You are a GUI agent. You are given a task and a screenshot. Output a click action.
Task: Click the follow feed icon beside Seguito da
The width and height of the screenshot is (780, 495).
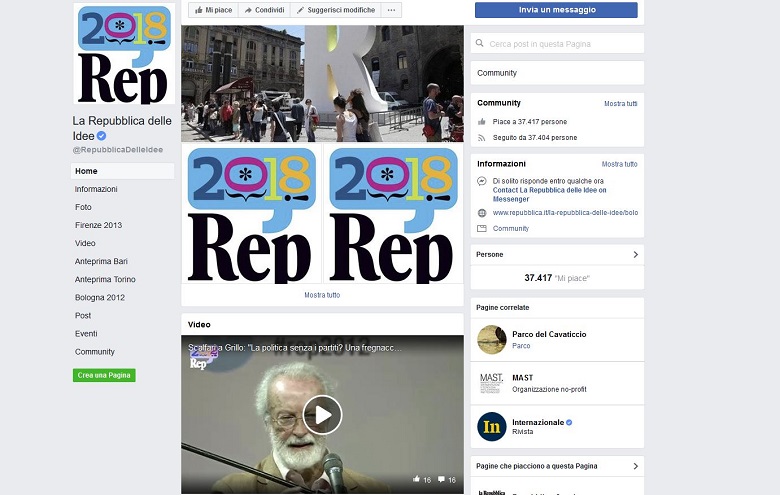482,138
